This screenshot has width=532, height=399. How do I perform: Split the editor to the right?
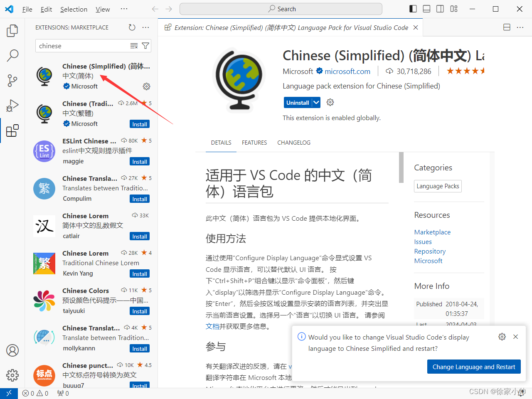[x=507, y=27]
